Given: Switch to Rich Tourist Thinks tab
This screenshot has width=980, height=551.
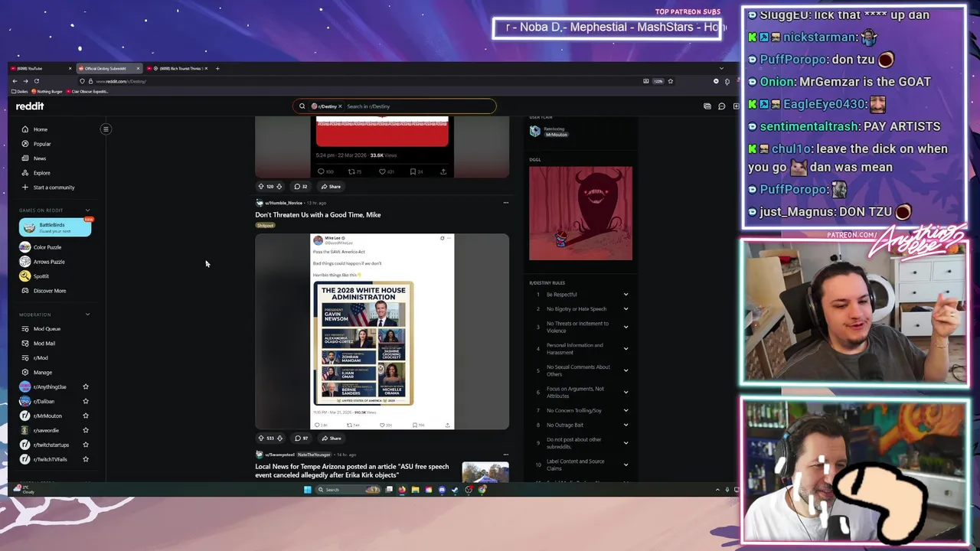Looking at the screenshot, I should click(176, 69).
